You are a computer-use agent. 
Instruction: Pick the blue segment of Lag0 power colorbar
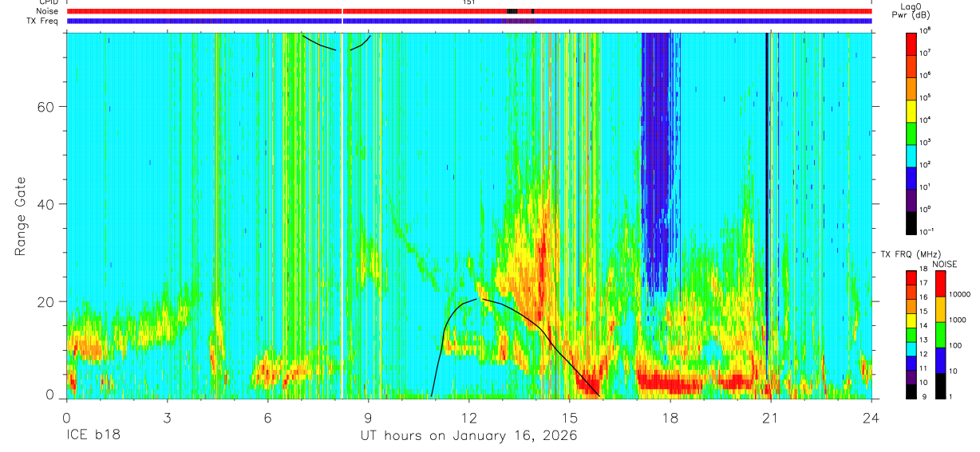[x=911, y=176]
